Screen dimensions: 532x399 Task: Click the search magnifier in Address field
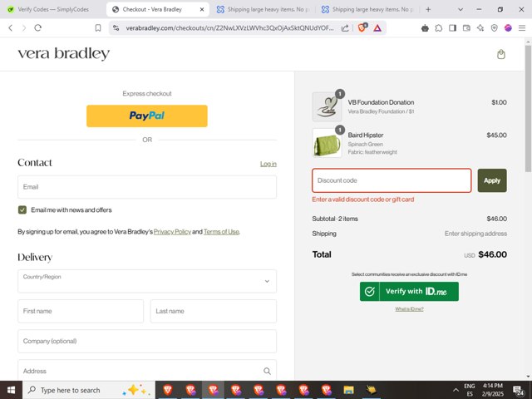tap(267, 372)
